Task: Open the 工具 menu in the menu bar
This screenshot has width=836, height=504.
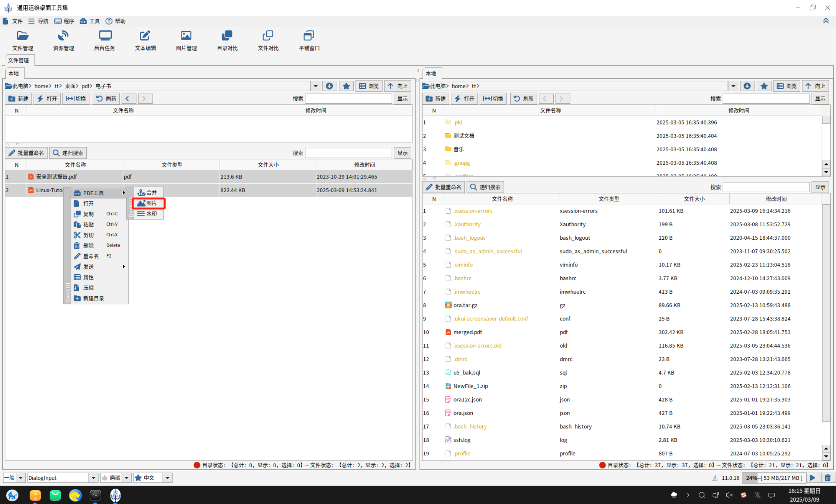Action: [x=90, y=21]
